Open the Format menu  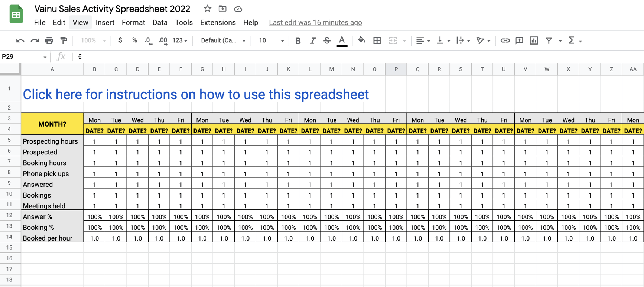[133, 23]
